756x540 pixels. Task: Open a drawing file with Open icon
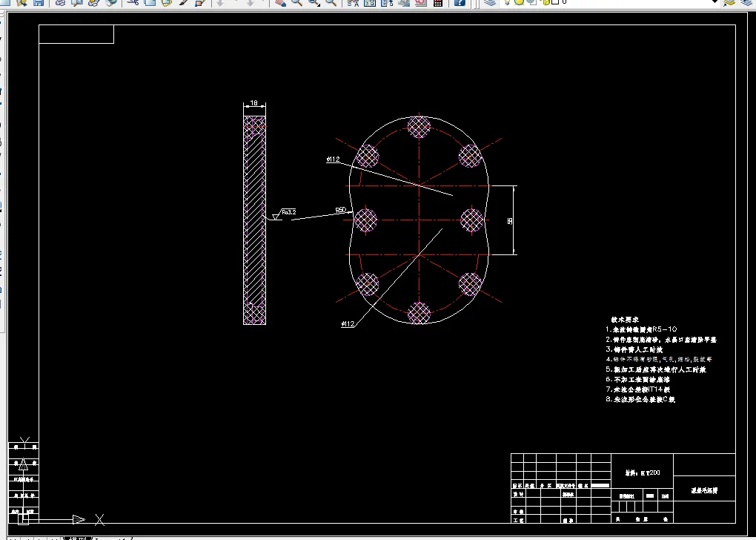tap(21, 3)
